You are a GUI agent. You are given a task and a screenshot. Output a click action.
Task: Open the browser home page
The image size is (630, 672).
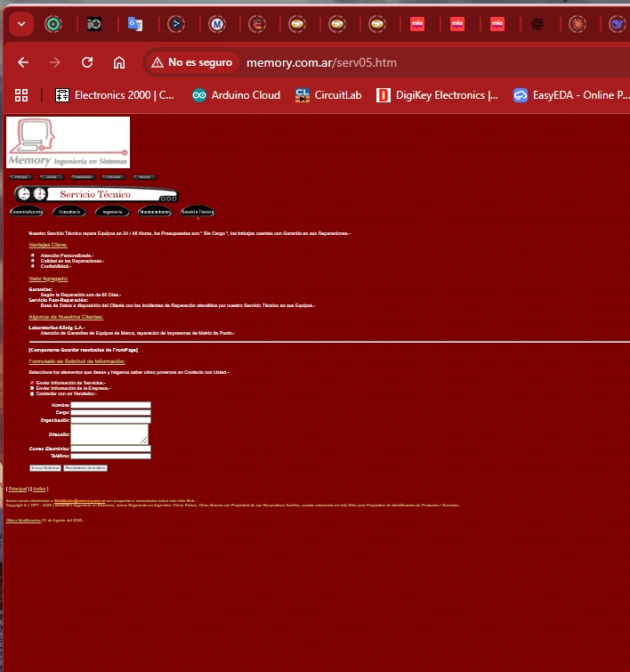tap(119, 62)
